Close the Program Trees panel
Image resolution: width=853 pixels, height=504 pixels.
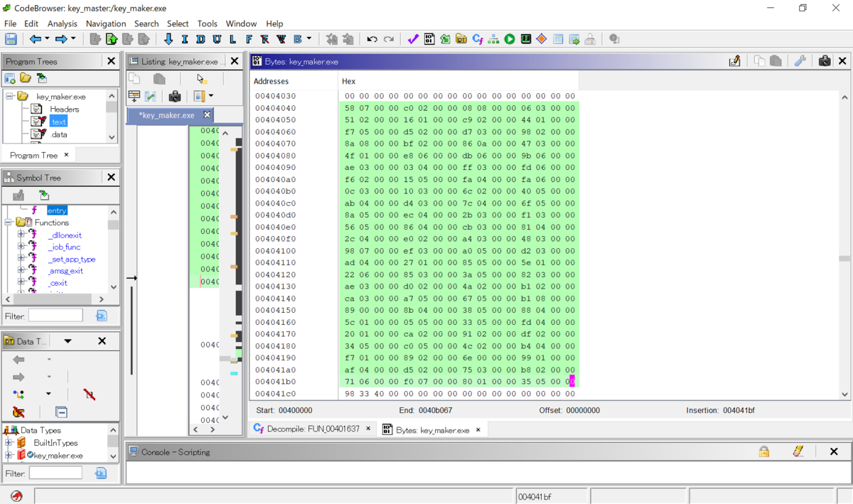[111, 61]
